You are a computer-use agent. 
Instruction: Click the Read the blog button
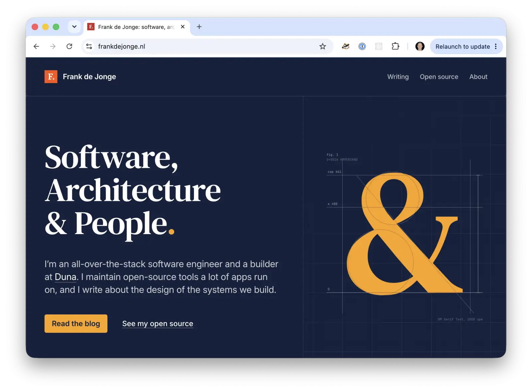[x=76, y=324]
